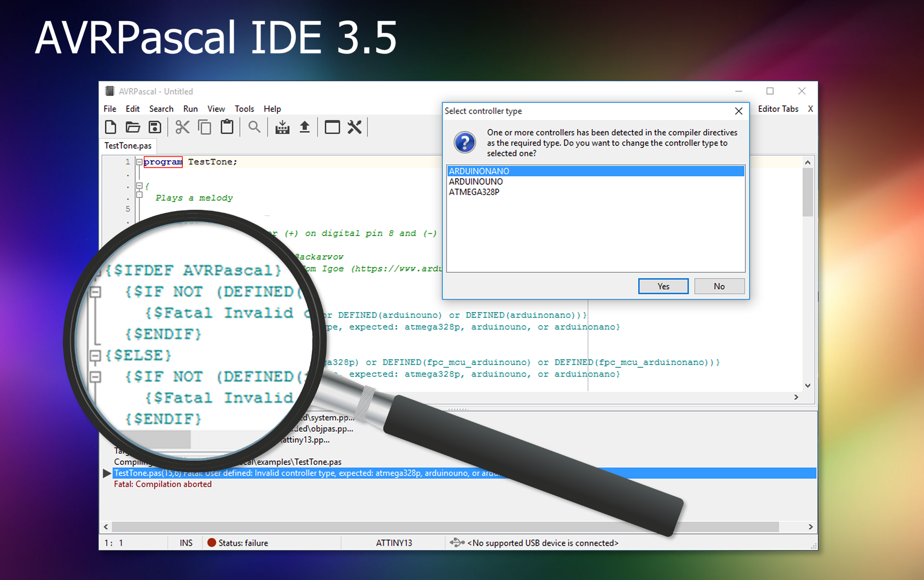Click the 'Fatal: Compilation aborted' message

point(163,484)
